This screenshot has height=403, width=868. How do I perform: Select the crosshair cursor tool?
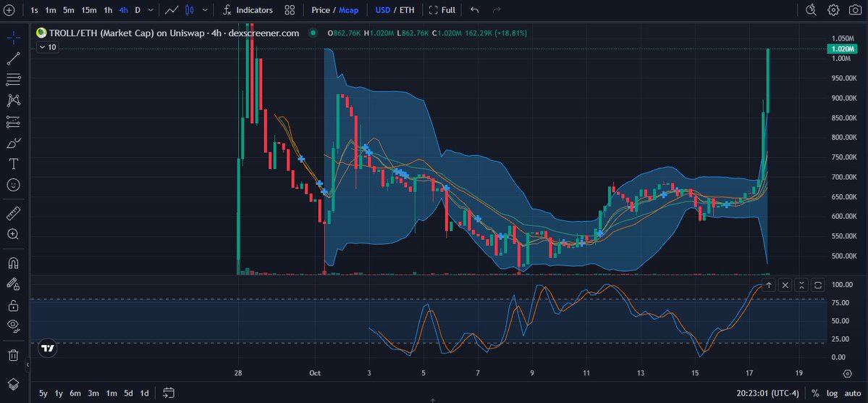click(13, 37)
